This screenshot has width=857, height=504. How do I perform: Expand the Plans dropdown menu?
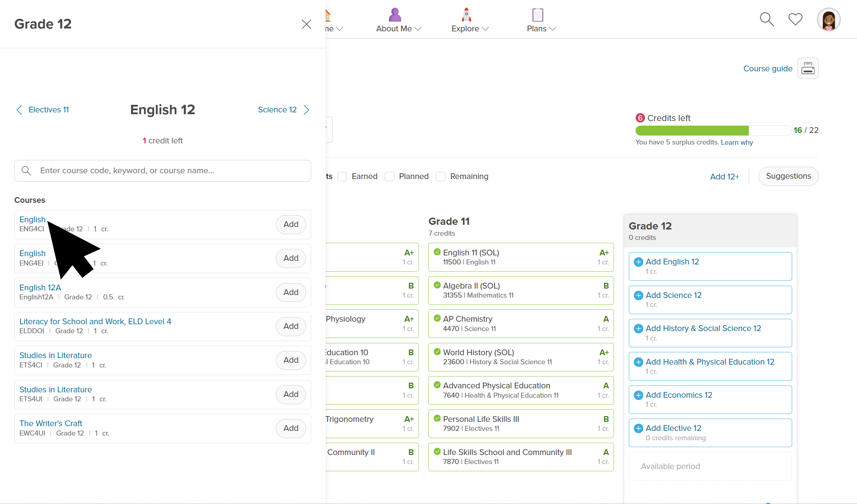541,28
